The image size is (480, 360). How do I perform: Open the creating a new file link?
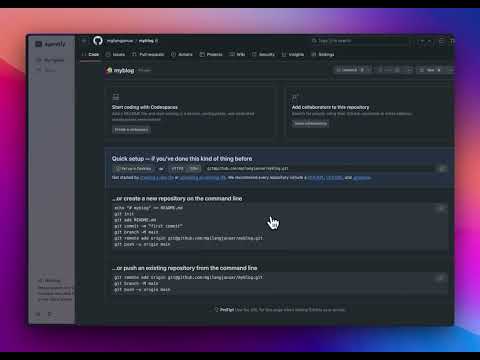coord(157,178)
